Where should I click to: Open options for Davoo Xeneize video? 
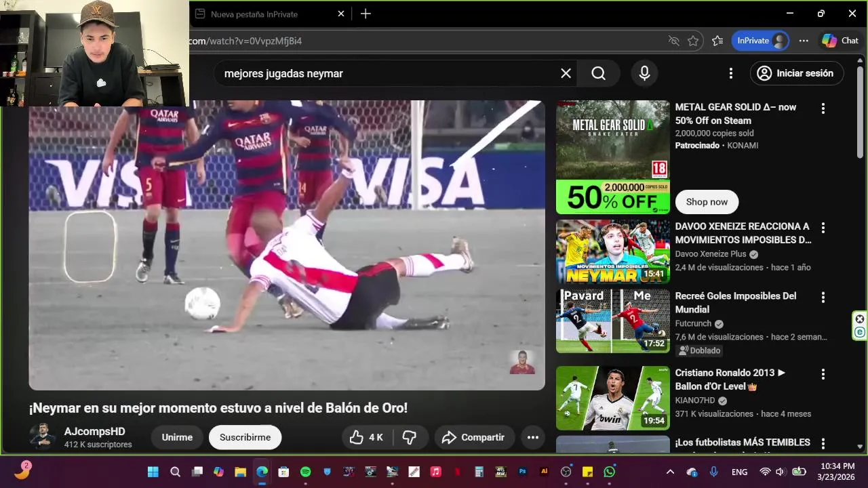823,228
